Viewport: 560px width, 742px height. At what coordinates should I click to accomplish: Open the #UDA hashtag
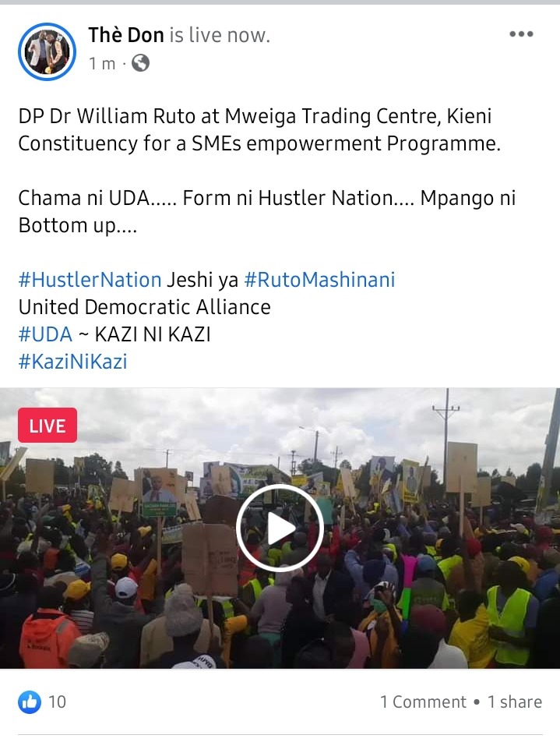(45, 334)
